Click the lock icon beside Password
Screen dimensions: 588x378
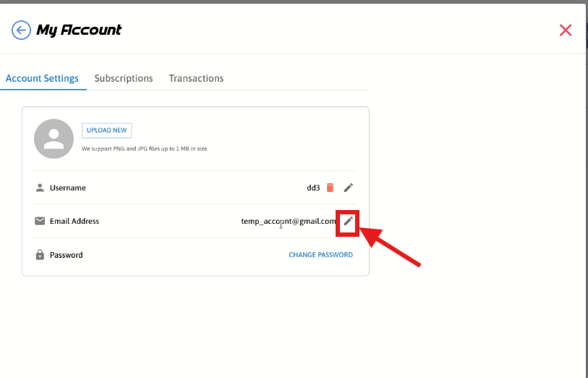pyautogui.click(x=40, y=255)
